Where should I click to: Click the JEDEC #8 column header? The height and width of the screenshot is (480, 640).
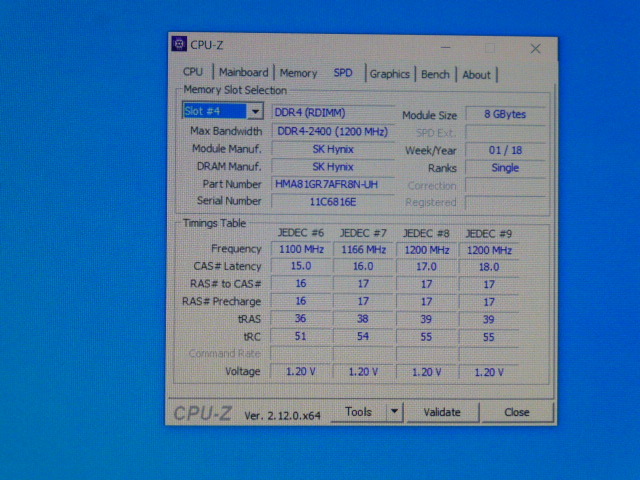pos(426,233)
